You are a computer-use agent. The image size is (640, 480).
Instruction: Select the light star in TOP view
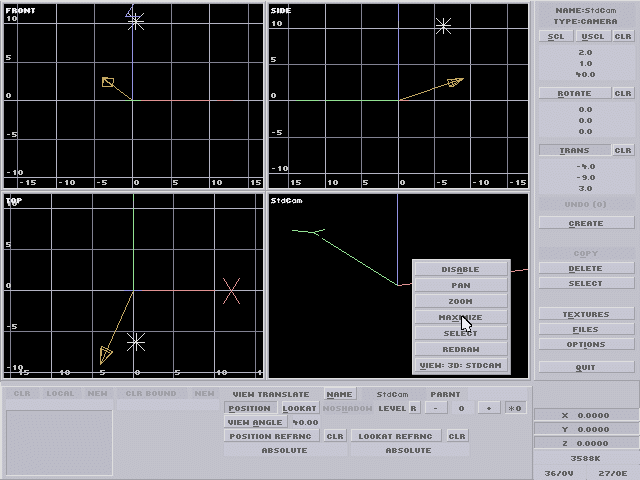[136, 343]
